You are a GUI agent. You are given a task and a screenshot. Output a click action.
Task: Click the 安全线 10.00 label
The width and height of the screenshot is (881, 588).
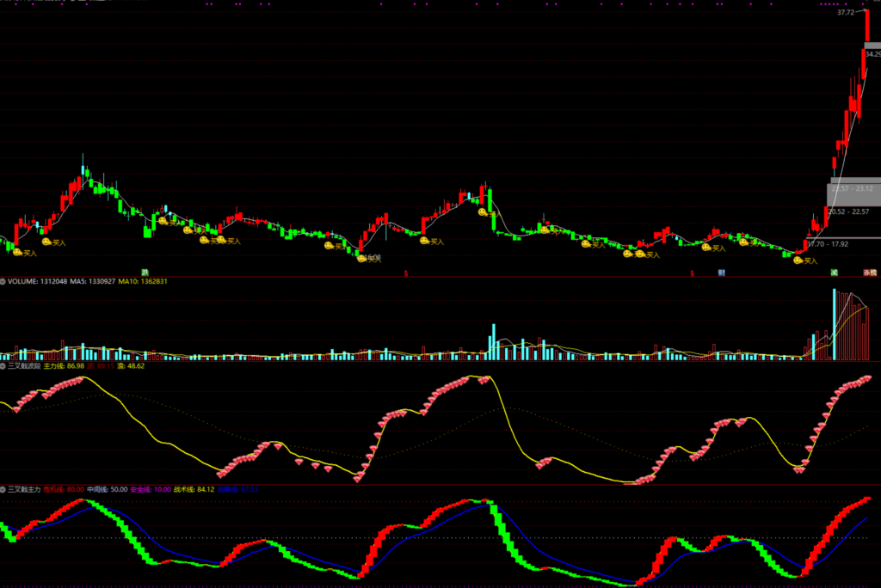(151, 489)
